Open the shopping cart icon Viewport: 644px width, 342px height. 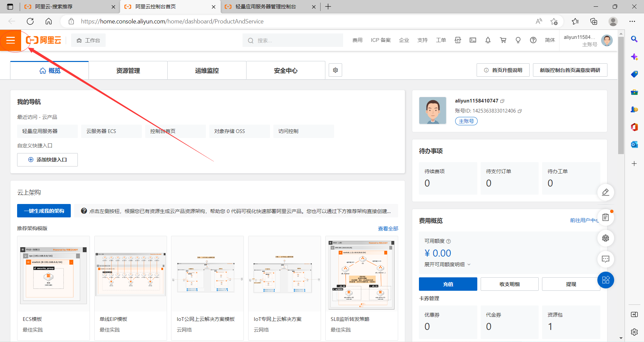[x=503, y=40]
